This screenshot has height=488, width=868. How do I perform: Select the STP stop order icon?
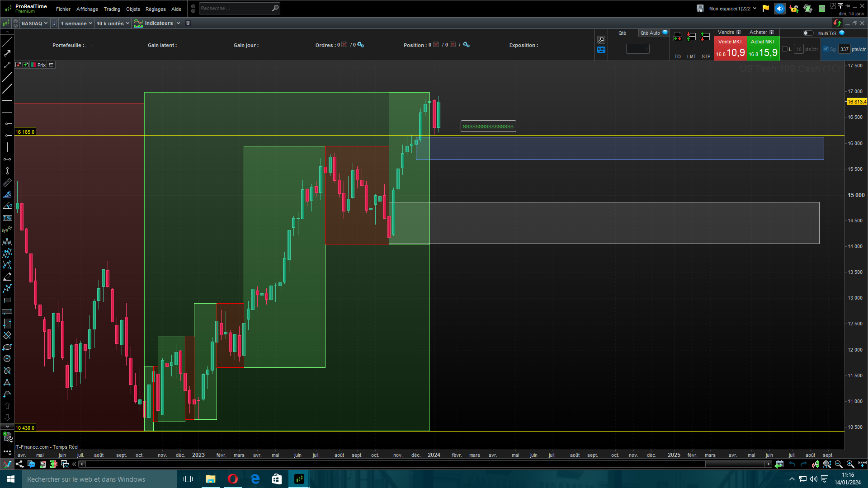click(x=705, y=37)
